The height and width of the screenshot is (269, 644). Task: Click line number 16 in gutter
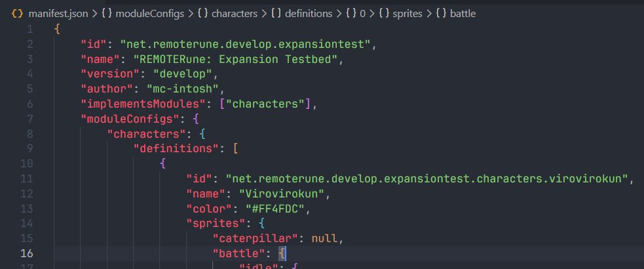26,253
